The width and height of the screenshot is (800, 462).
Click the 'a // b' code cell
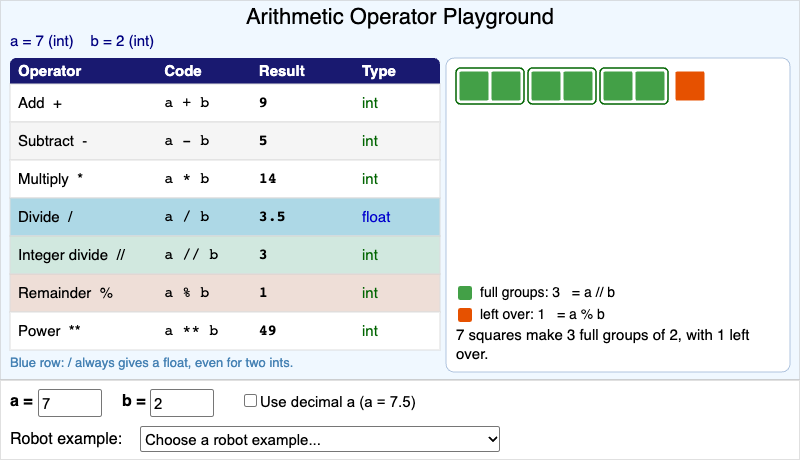(x=191, y=254)
